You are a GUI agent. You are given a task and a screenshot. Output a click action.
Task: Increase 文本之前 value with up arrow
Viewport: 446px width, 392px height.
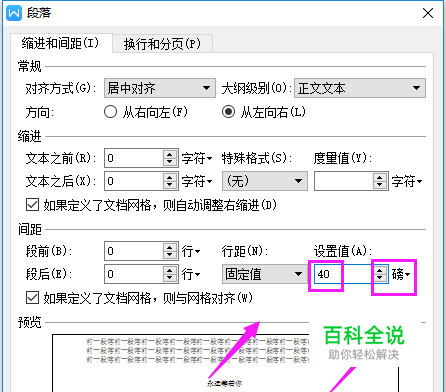[170, 154]
